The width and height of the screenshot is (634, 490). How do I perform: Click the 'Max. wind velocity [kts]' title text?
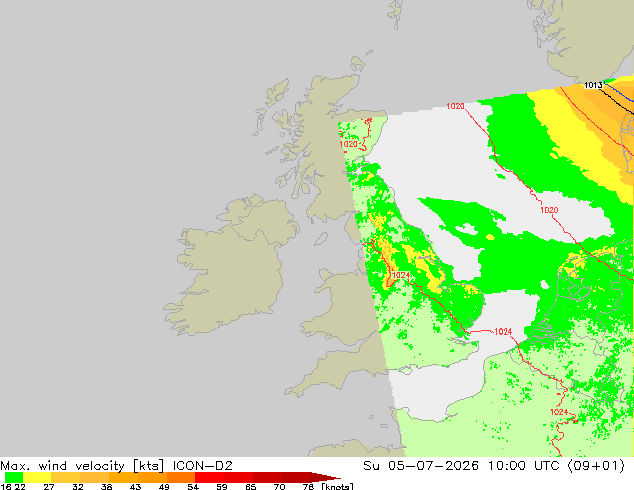82,466
